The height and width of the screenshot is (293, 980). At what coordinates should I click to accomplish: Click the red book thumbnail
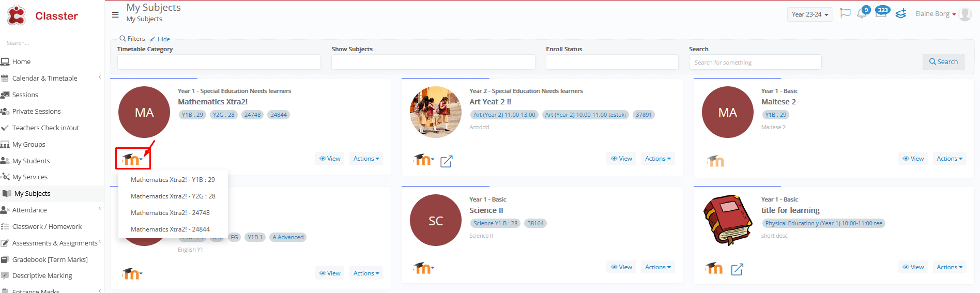tap(728, 220)
